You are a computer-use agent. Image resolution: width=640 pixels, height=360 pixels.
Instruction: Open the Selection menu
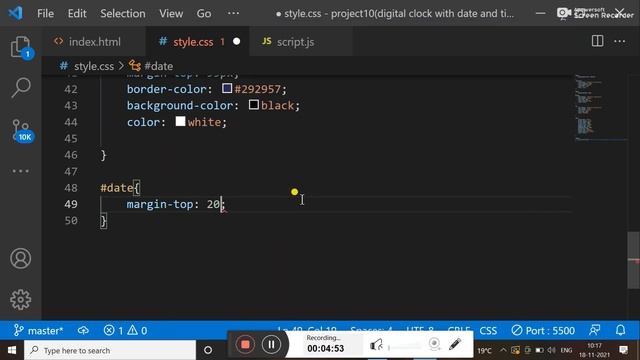[122, 13]
